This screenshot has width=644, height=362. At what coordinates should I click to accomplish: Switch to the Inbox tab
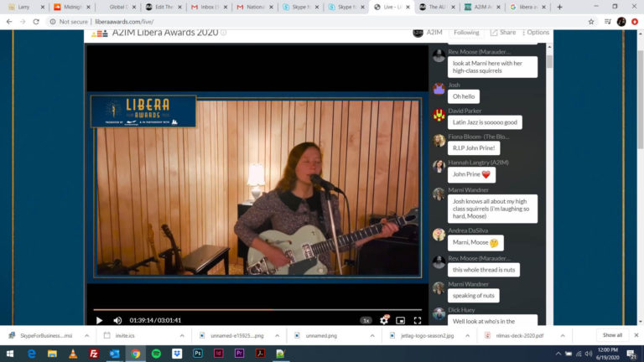click(205, 7)
